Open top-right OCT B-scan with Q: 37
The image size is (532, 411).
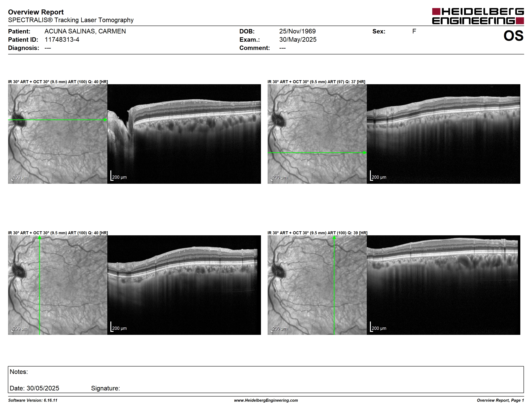click(443, 134)
